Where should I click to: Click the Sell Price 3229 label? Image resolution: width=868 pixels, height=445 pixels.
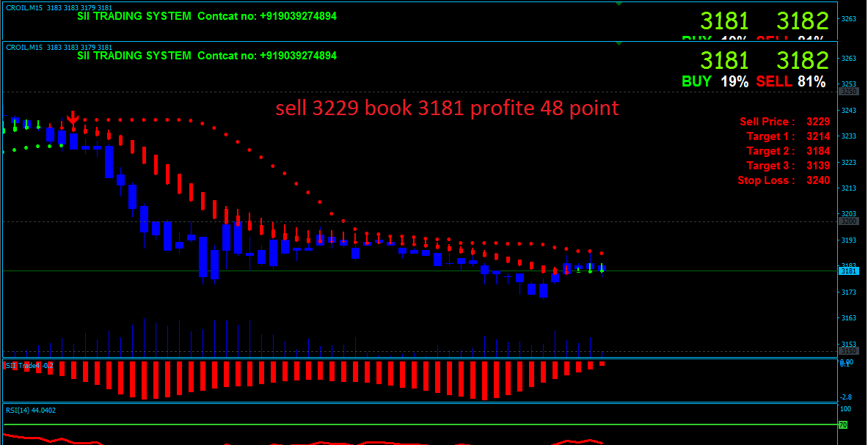[x=784, y=122]
